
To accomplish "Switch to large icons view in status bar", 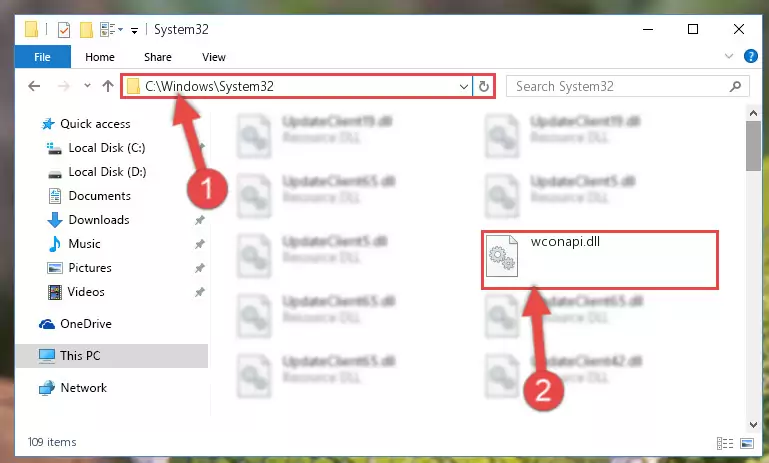I will click(747, 443).
